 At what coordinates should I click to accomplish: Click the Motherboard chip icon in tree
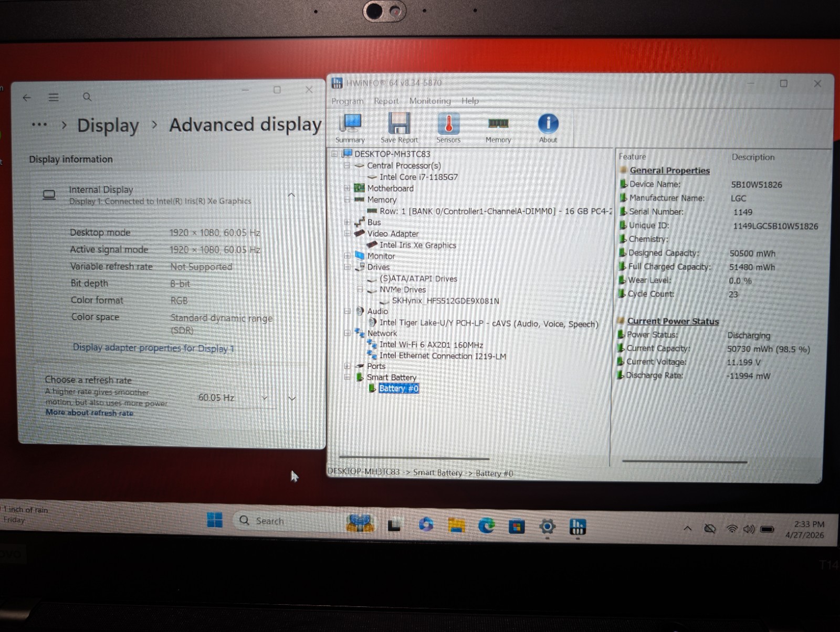[359, 188]
